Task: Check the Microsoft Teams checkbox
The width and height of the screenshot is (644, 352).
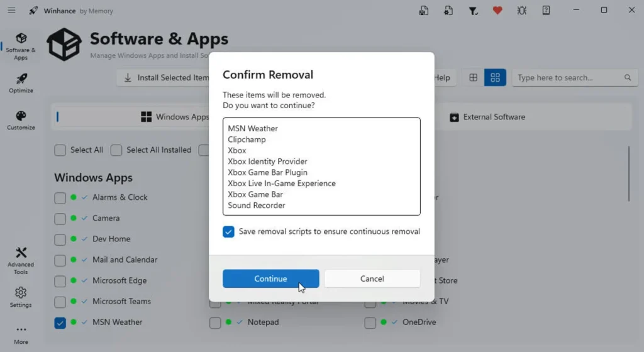Action: (x=60, y=302)
